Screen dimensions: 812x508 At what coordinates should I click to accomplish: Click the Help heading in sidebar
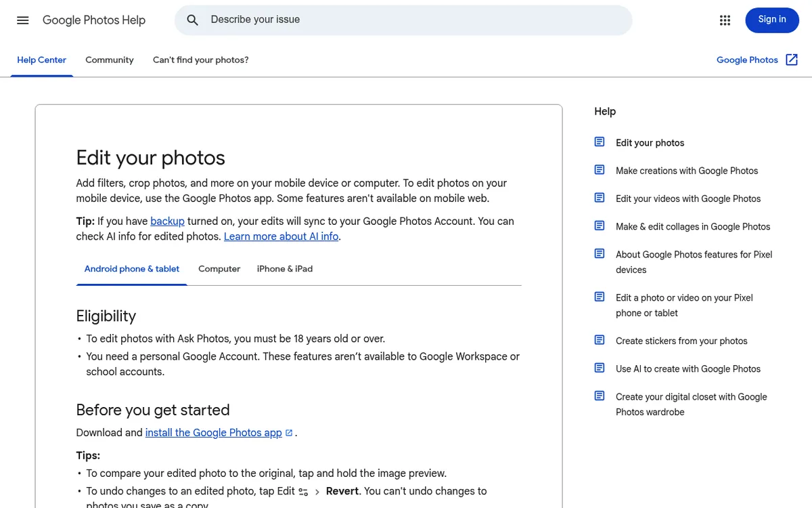tap(605, 112)
